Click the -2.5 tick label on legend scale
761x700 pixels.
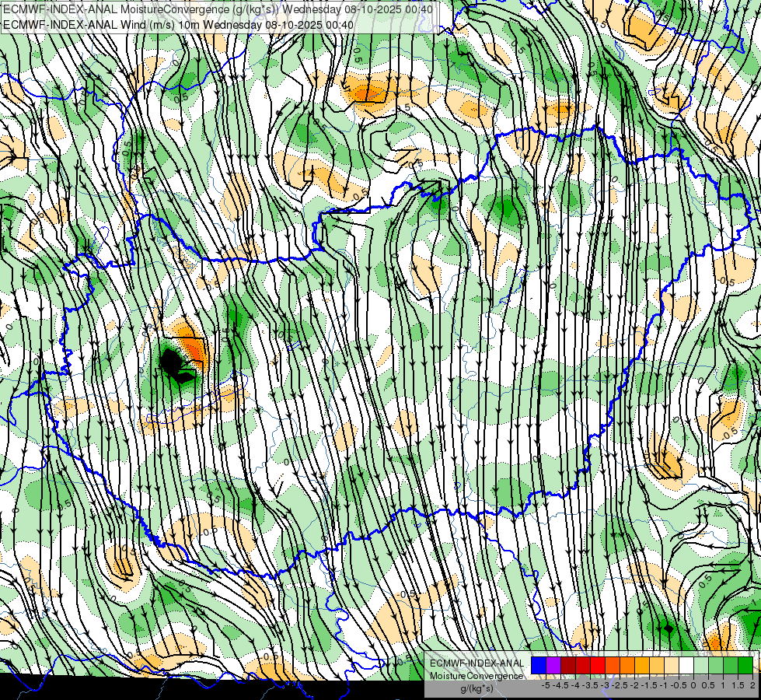(x=620, y=685)
